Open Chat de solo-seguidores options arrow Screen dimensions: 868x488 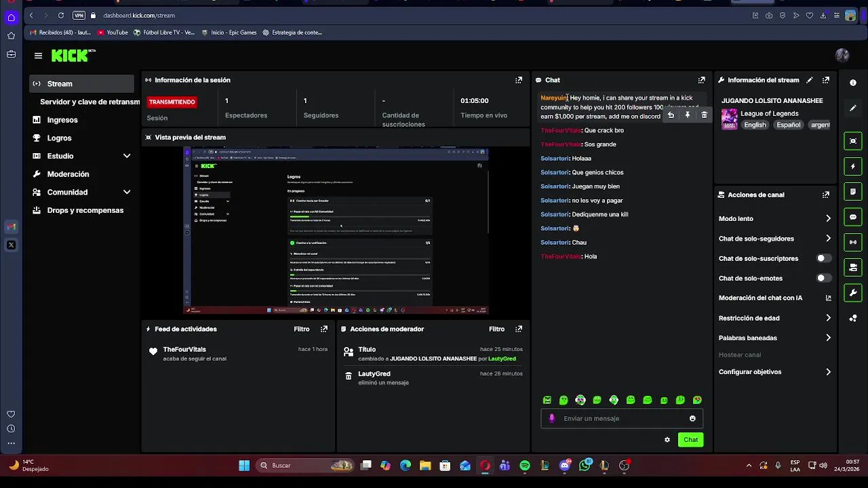(x=828, y=239)
